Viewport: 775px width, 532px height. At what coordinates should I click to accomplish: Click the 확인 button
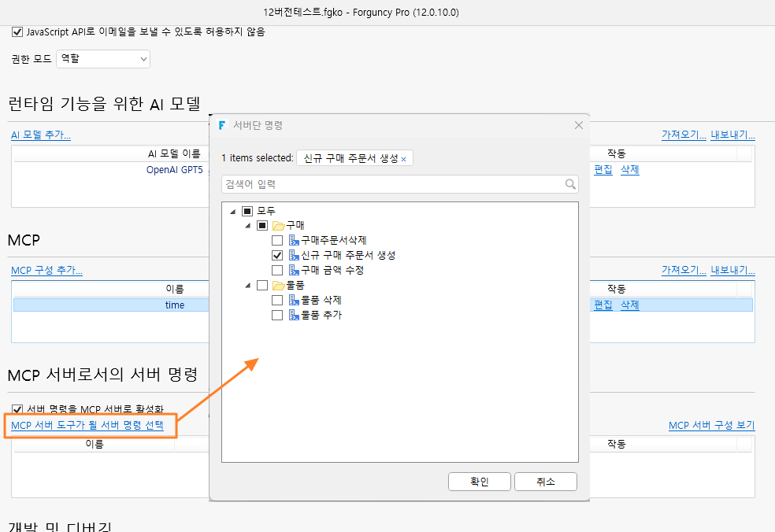click(x=480, y=482)
